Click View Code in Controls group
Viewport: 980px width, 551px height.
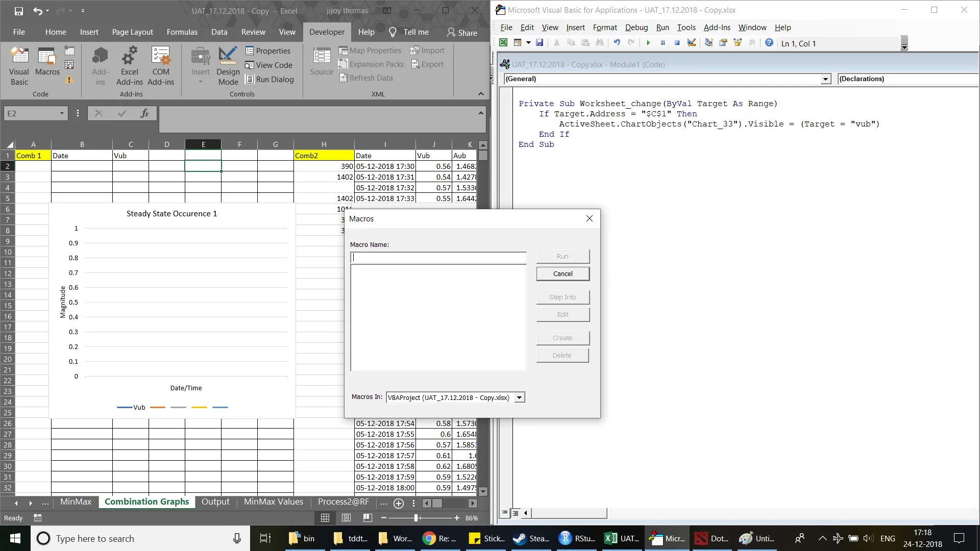tap(268, 65)
